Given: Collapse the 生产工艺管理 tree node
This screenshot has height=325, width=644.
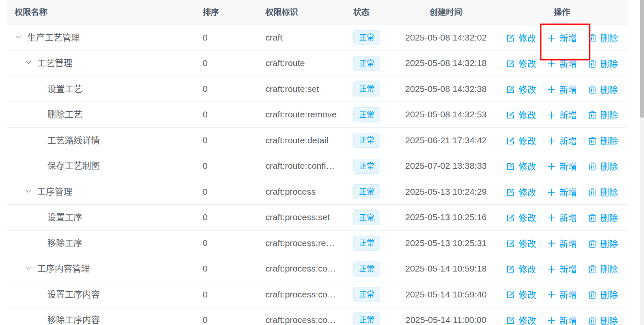Looking at the screenshot, I should 18,37.
